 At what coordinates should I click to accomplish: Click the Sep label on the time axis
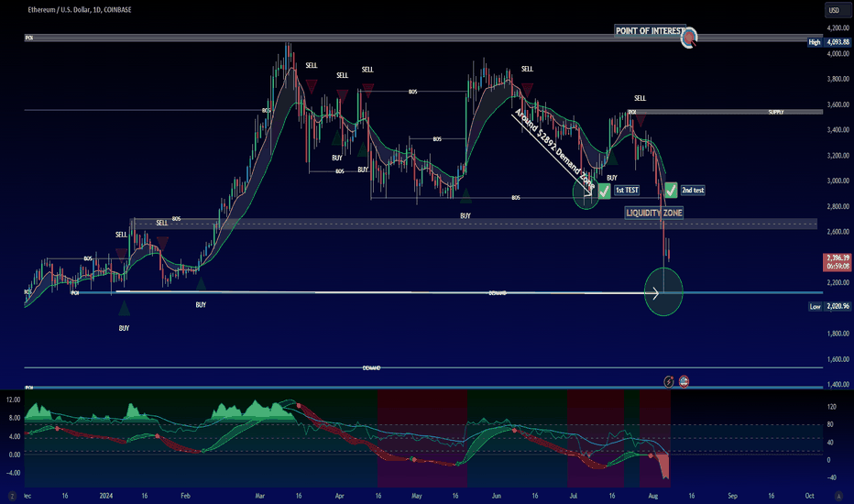pos(732,496)
